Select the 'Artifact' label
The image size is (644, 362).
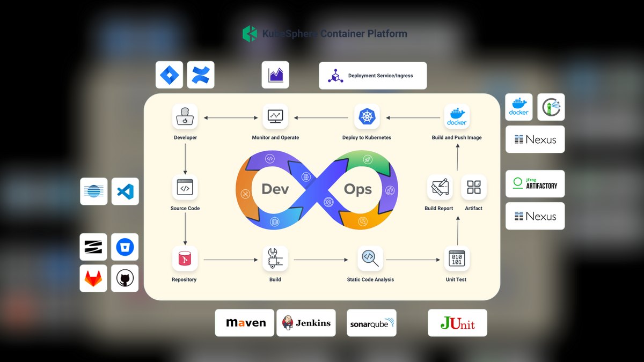473,208
